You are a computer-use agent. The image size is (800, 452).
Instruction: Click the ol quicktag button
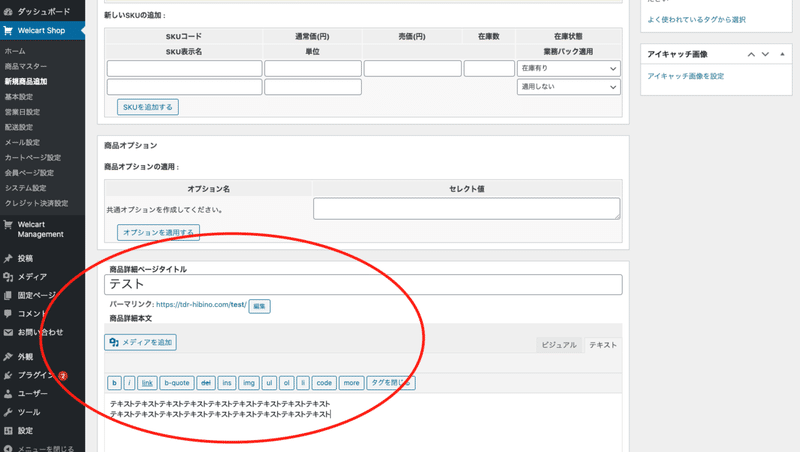pyautogui.click(x=286, y=383)
